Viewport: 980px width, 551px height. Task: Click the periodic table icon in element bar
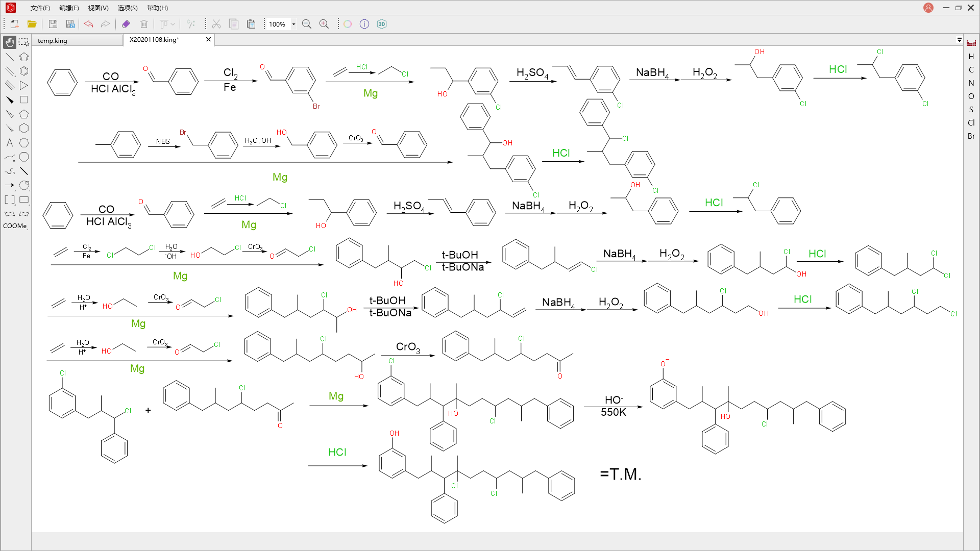coord(971,43)
